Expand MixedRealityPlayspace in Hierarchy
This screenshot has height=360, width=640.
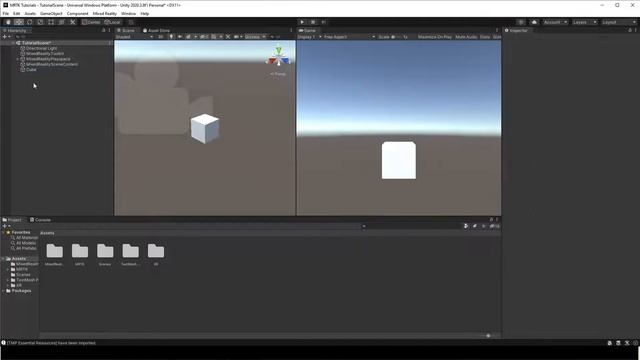point(18,59)
